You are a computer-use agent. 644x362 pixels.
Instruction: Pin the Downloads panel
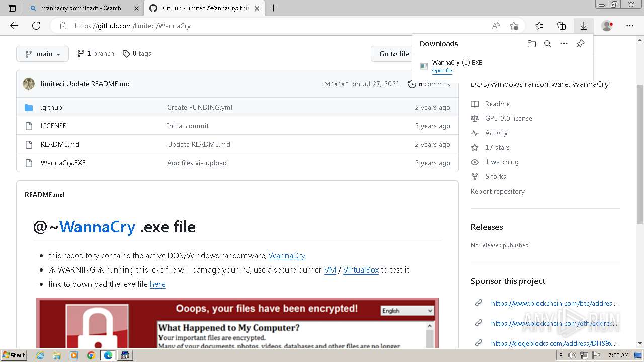(x=580, y=44)
